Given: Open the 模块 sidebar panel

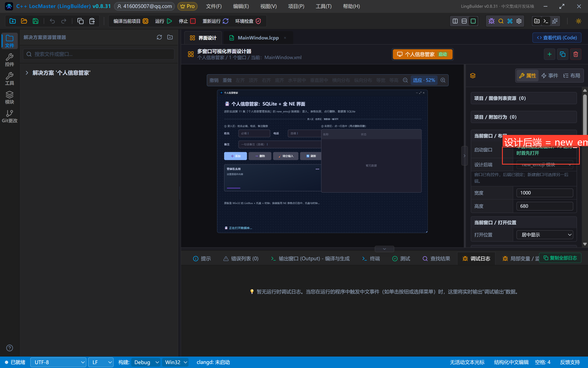Looking at the screenshot, I should point(9,98).
